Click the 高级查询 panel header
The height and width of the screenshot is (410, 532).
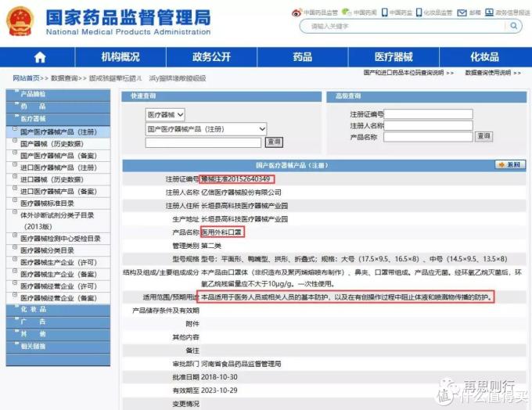426,96
